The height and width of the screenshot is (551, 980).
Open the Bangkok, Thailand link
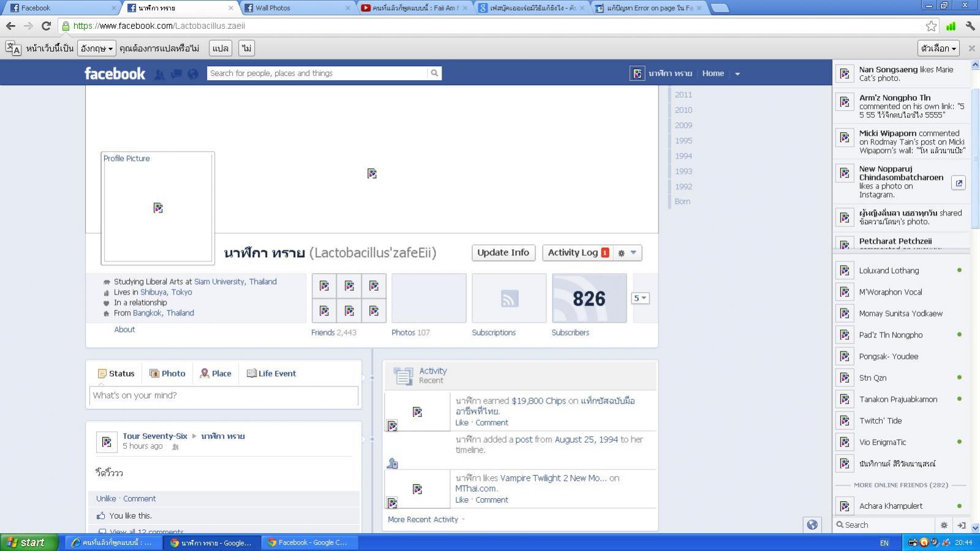(164, 313)
